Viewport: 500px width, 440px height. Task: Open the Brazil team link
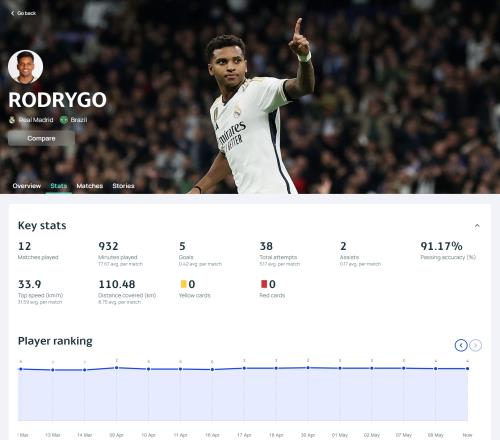pos(79,120)
